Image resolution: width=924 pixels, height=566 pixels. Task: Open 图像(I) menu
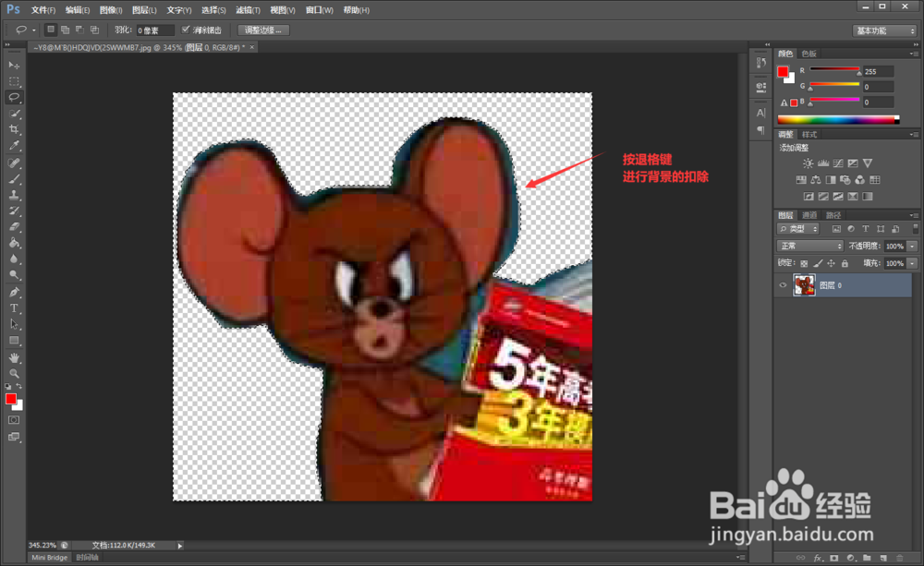(111, 10)
